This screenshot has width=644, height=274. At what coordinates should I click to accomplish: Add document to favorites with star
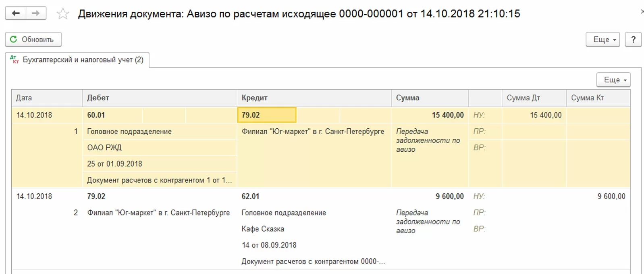click(62, 14)
